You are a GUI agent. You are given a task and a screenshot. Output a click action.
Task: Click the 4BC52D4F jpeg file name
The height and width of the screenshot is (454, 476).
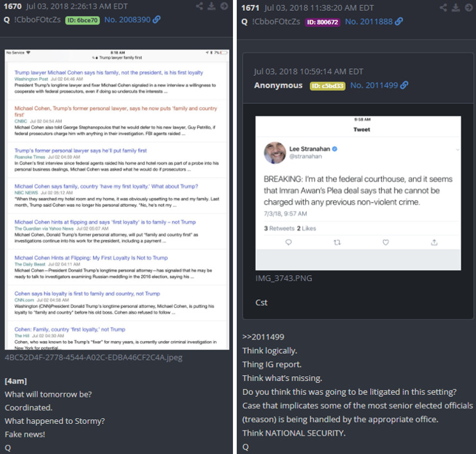coord(94,358)
